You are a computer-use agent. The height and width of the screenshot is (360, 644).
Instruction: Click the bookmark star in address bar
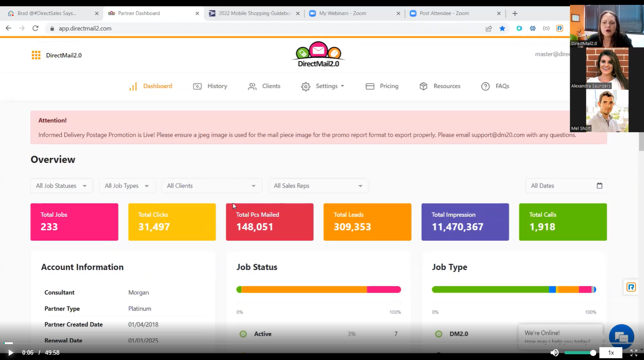pyautogui.click(x=502, y=28)
